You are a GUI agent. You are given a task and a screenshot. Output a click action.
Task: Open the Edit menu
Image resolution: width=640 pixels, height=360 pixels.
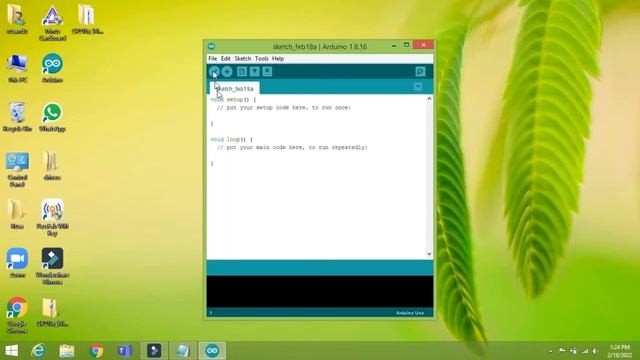[226, 59]
